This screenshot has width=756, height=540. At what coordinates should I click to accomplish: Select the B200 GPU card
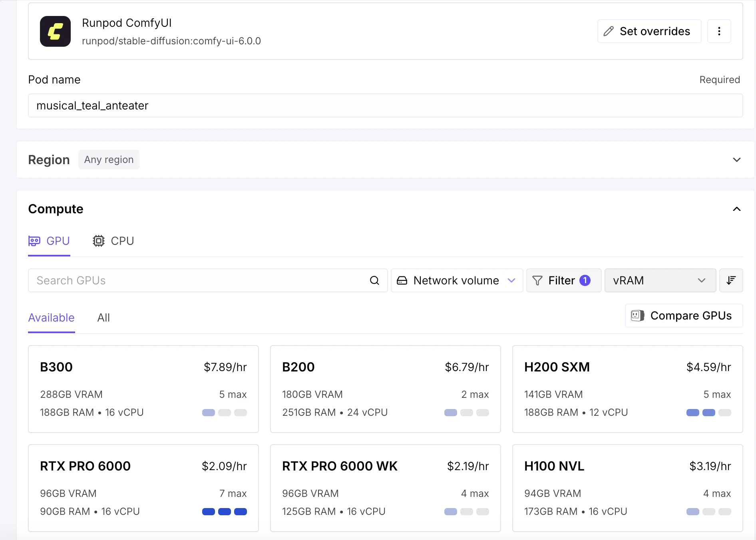click(x=385, y=389)
